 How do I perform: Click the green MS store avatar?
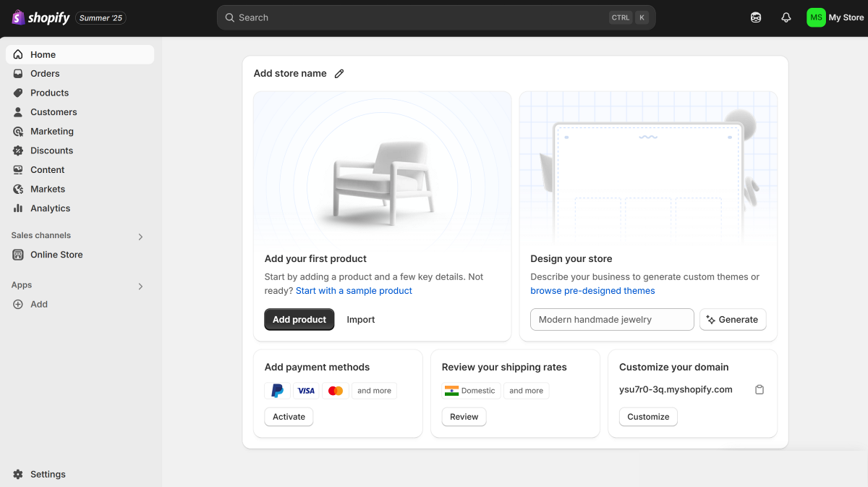(816, 17)
